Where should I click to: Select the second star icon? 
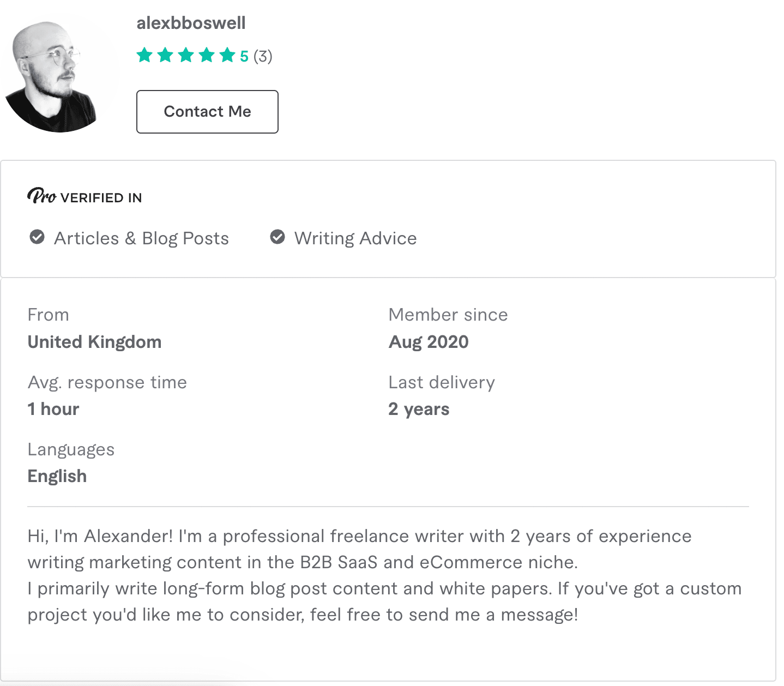(165, 55)
